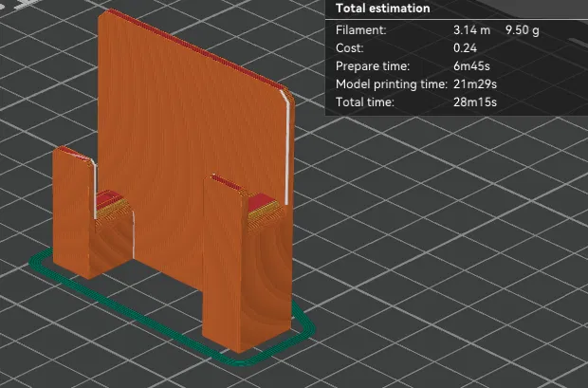
Task: Select the 'Cost:' label
Action: tap(350, 48)
